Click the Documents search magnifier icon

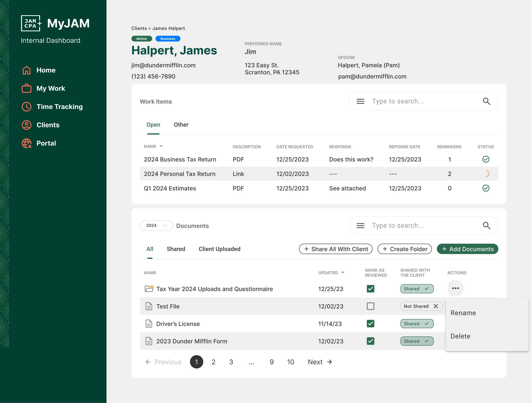[x=487, y=225]
